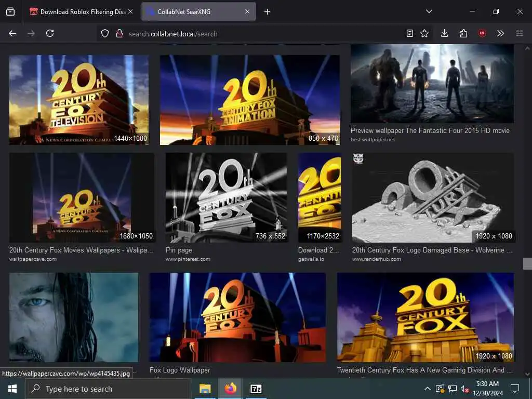Open black-and-white 736 x 552 Fox thumbnail
Screen dimensions: 532x399
pyautogui.click(x=227, y=197)
